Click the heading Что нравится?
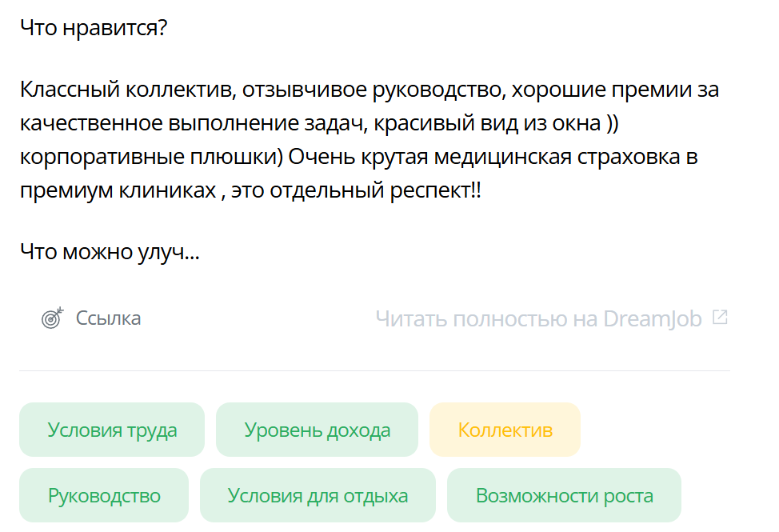Screen dimensions: 779x532 click(x=94, y=27)
